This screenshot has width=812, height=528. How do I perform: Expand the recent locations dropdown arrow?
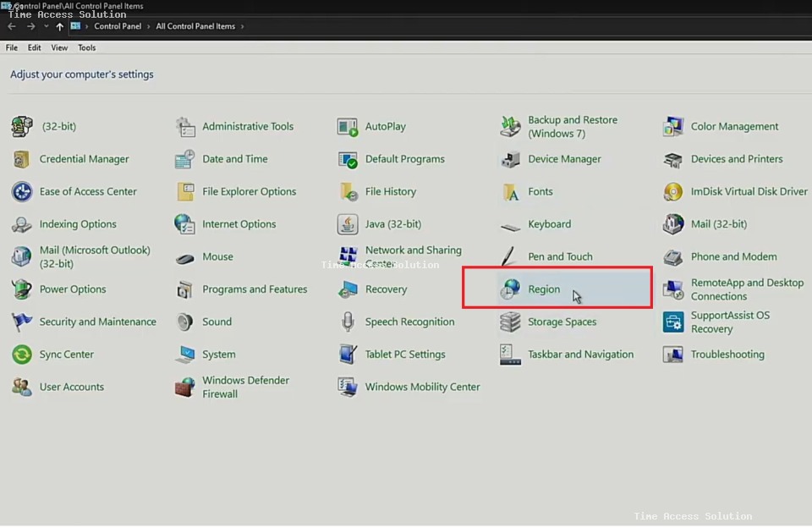(46, 26)
